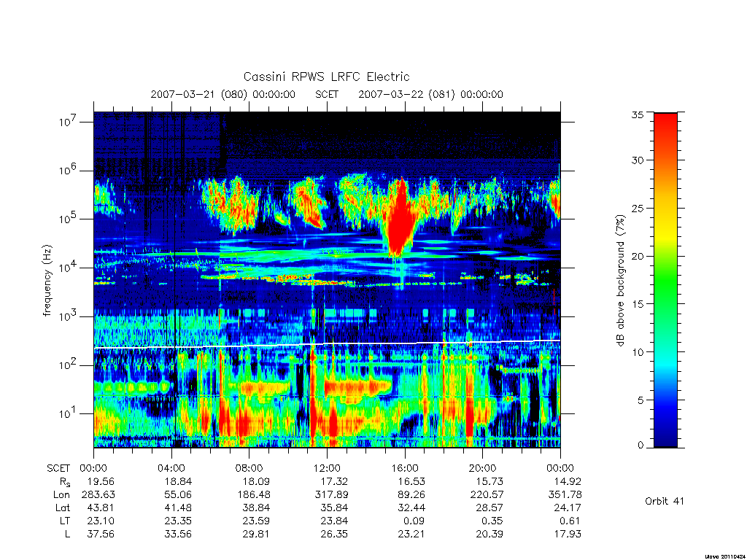
Task: Select Lon value "55.06"
Action: (x=178, y=495)
